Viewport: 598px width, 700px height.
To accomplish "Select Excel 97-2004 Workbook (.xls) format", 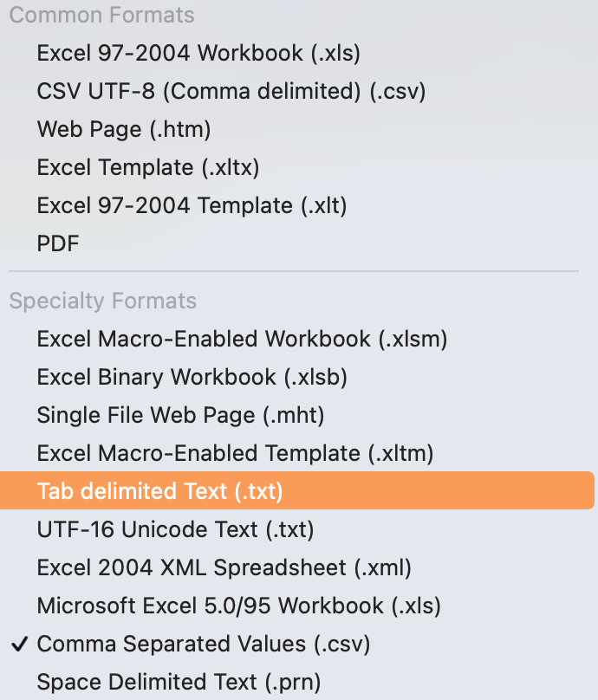I will [198, 53].
